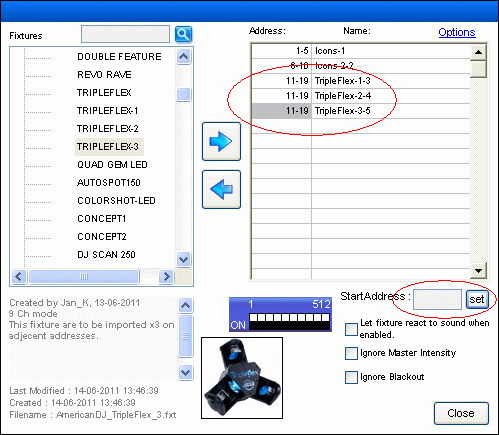Viewport: 499px width, 435px height.
Task: Click the blue right arrow add-fixture button
Action: click(x=221, y=141)
